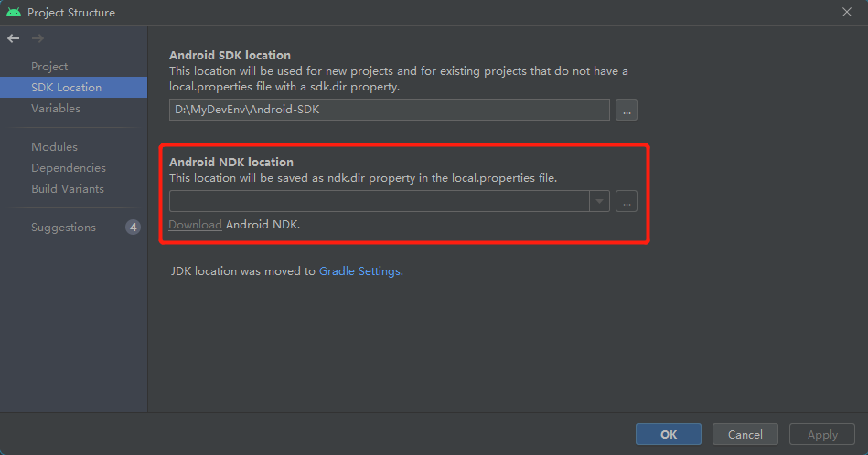Switch to the Dependencies section

[x=69, y=168]
